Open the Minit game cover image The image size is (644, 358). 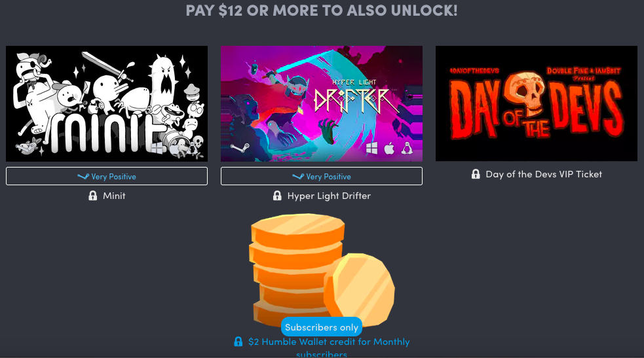pos(107,103)
